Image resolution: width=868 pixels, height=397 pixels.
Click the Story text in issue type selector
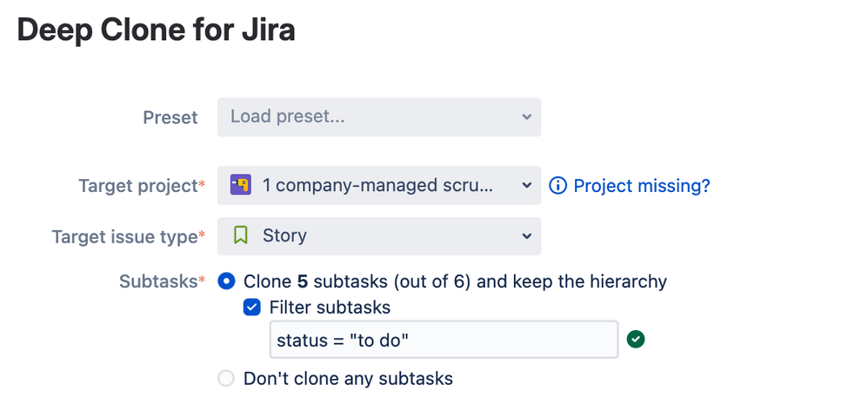pos(284,235)
